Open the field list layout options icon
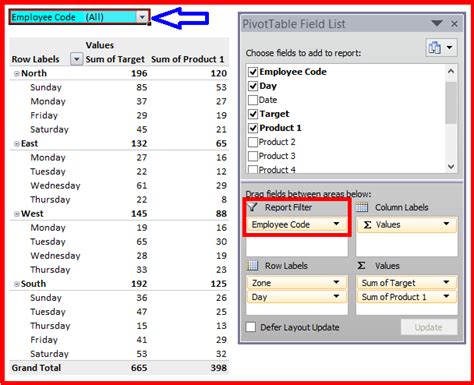The image size is (474, 385). click(434, 48)
